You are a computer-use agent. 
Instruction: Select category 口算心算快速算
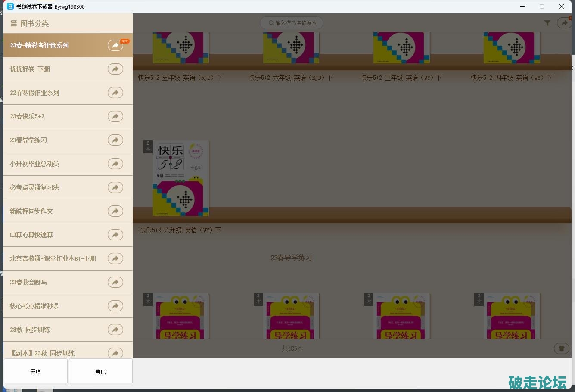point(68,235)
